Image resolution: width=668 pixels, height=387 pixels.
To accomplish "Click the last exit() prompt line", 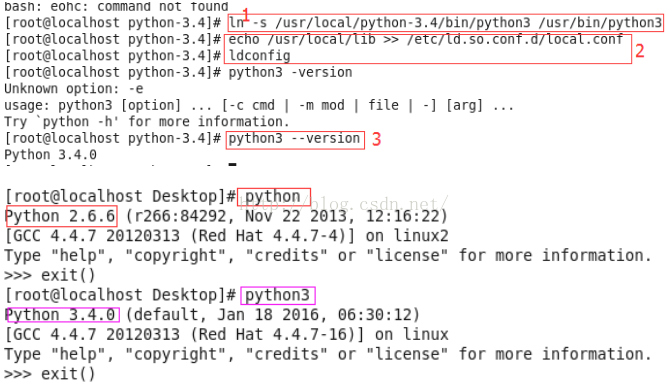I will pos(50,374).
